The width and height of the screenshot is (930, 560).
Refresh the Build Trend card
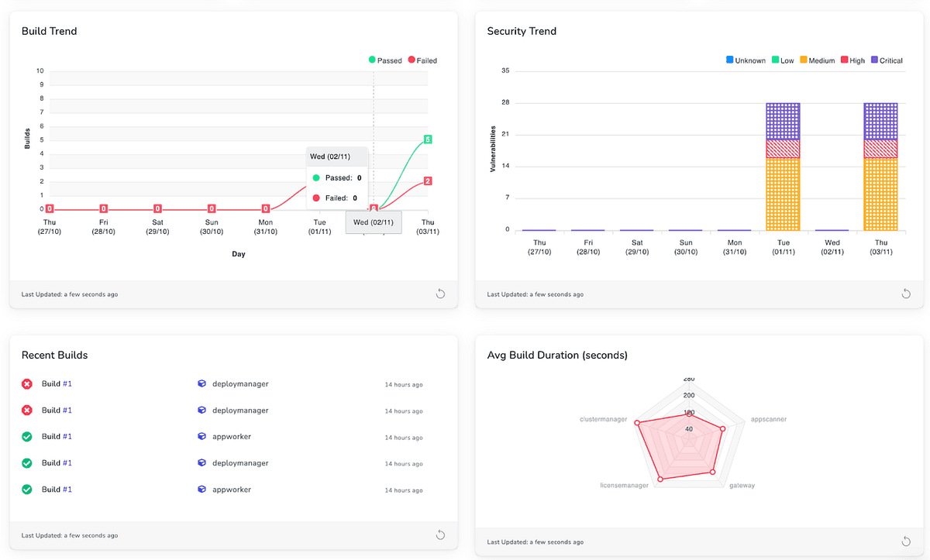pyautogui.click(x=439, y=294)
